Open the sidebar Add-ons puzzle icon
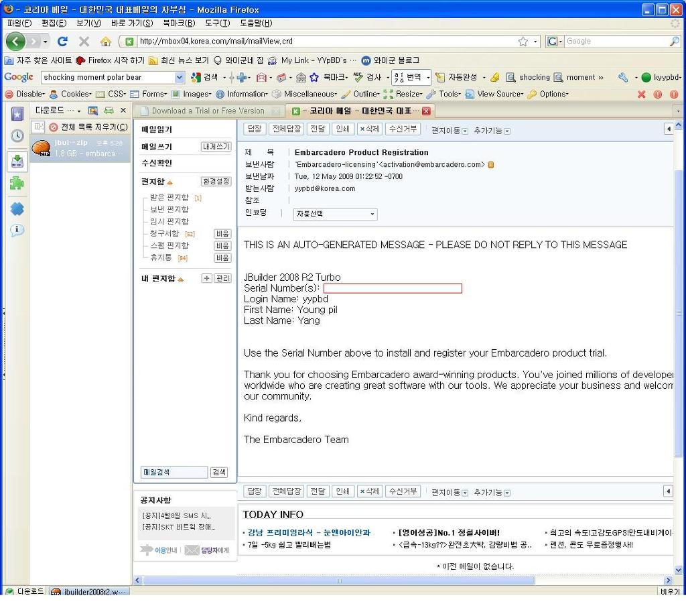The height and width of the screenshot is (616, 686). (x=17, y=183)
